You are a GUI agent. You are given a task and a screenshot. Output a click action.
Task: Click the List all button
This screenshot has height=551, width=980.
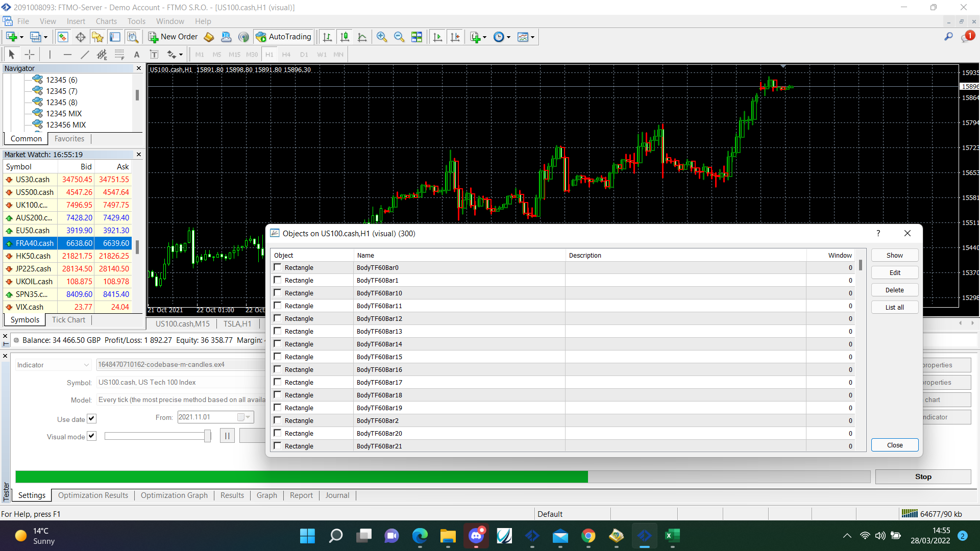[x=895, y=307]
